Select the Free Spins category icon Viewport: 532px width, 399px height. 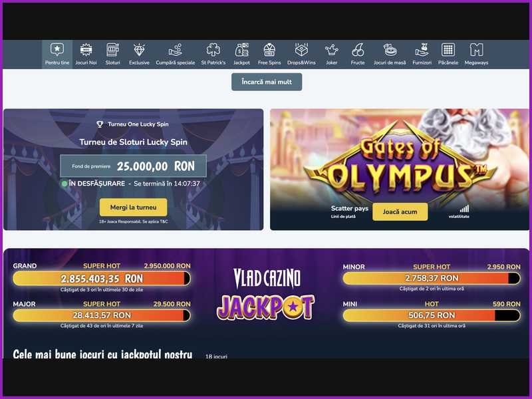coord(269,50)
